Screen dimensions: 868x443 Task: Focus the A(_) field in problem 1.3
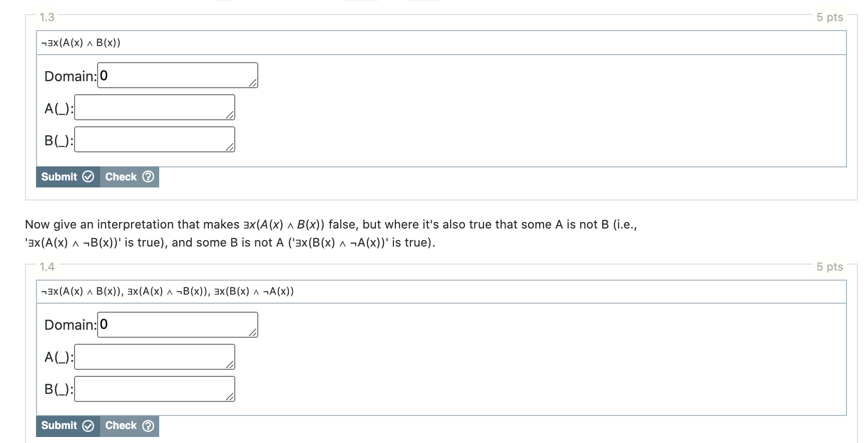click(155, 107)
